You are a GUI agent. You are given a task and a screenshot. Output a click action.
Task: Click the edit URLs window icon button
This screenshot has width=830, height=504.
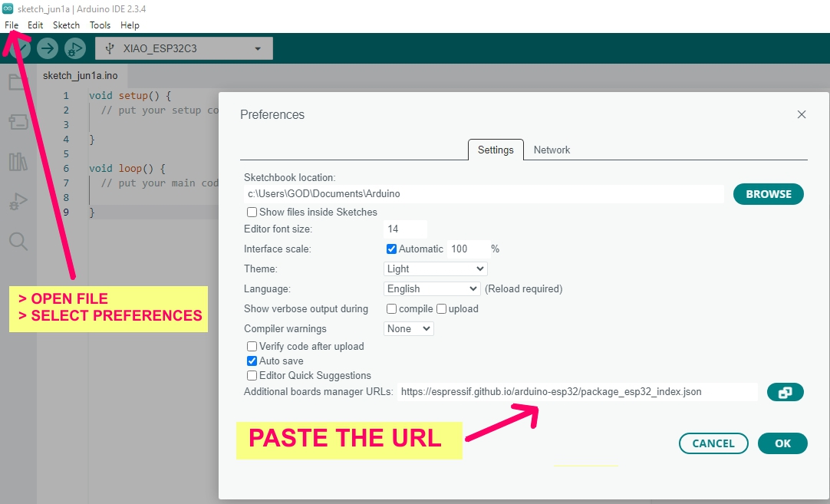pos(785,392)
